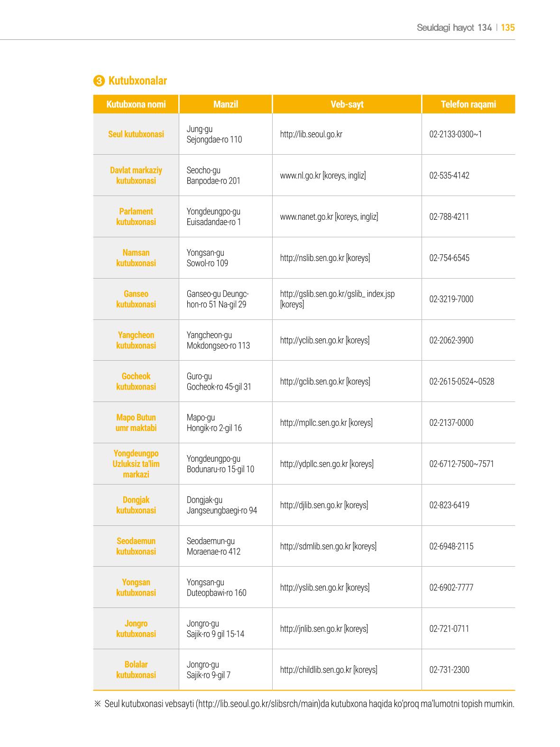Open the nslib.sen.go.kr Namsan link
560x747 pixels.
(312, 258)
